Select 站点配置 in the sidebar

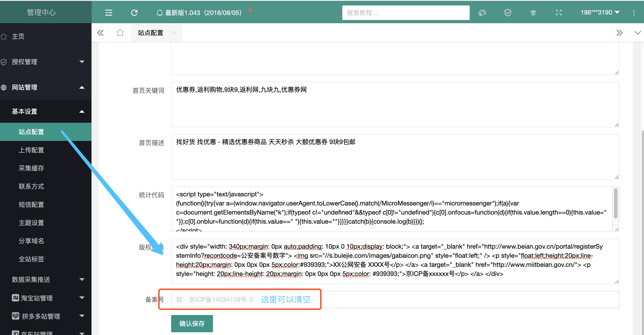click(46, 132)
